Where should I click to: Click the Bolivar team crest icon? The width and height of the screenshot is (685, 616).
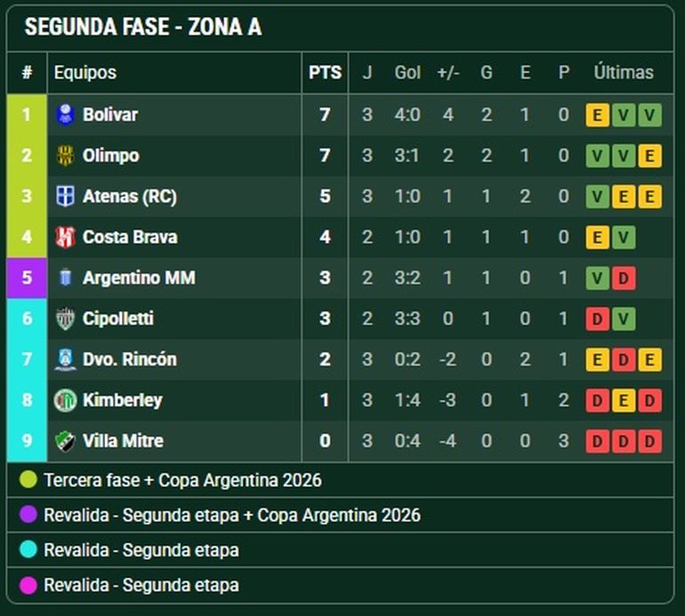pos(66,115)
